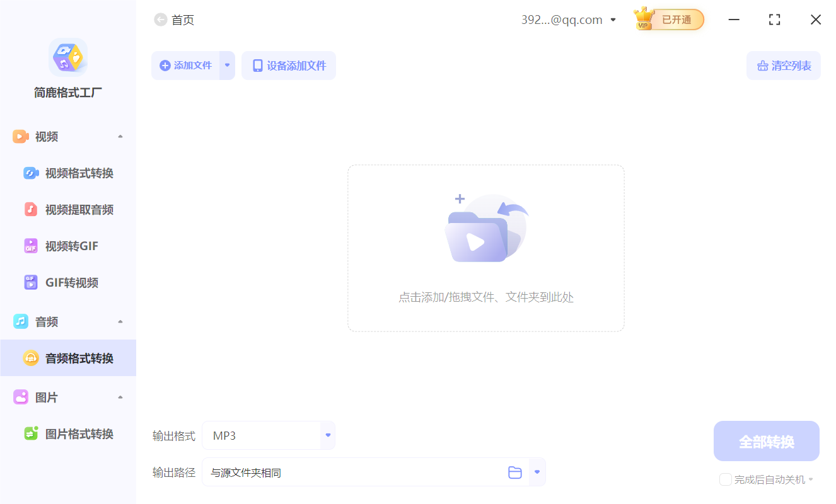The width and height of the screenshot is (836, 504).
Task: Collapse the 视频 sidebar section
Action: point(120,136)
